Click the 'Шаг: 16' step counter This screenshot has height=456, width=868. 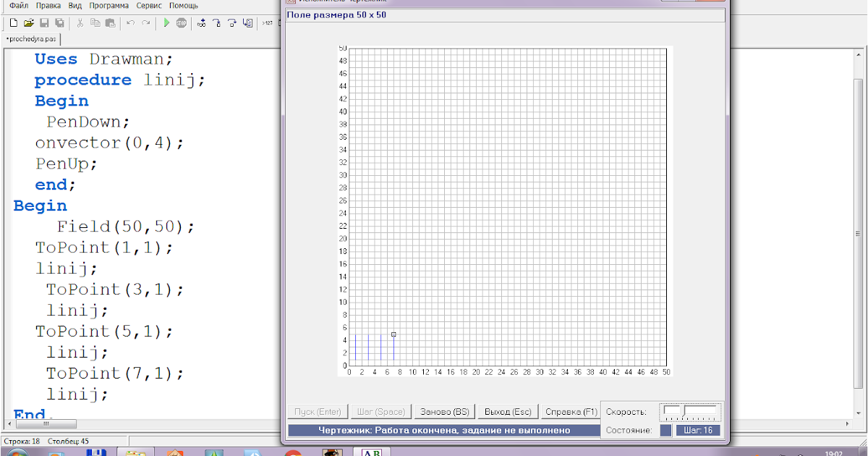pos(697,430)
